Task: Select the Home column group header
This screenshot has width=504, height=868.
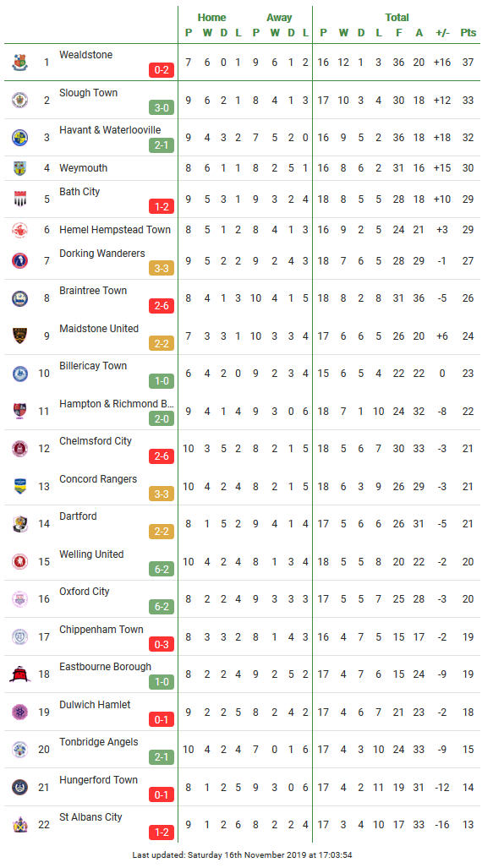Action: [x=211, y=18]
